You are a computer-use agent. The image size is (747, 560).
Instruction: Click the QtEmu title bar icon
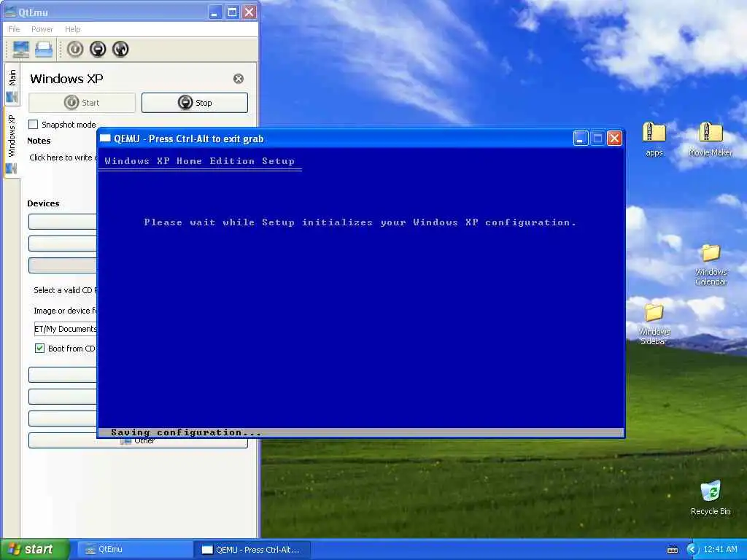(9, 12)
